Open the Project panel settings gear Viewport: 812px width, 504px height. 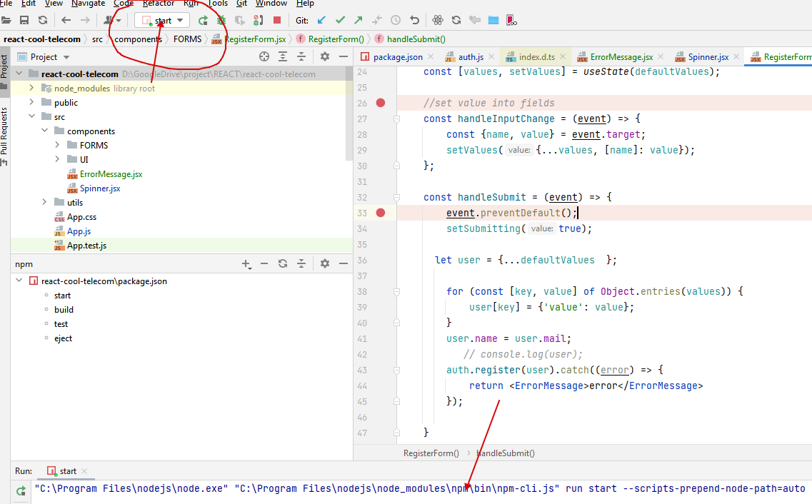pyautogui.click(x=325, y=57)
